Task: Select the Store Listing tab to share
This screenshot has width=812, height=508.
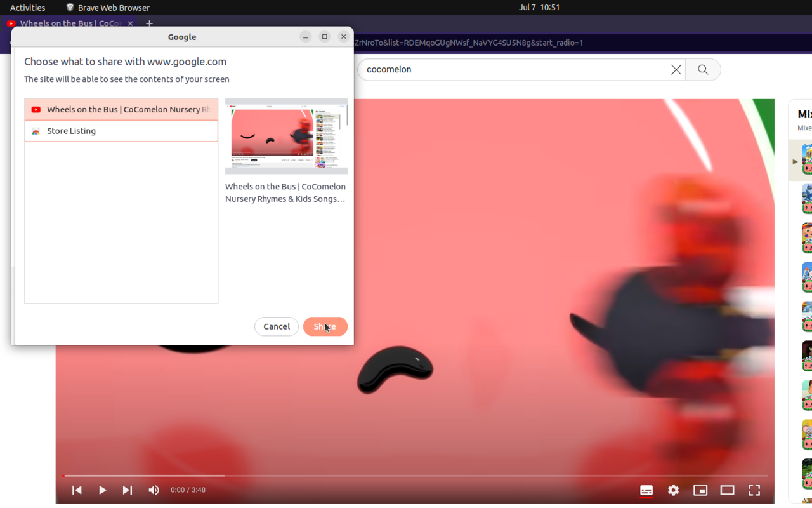Action: coord(121,131)
